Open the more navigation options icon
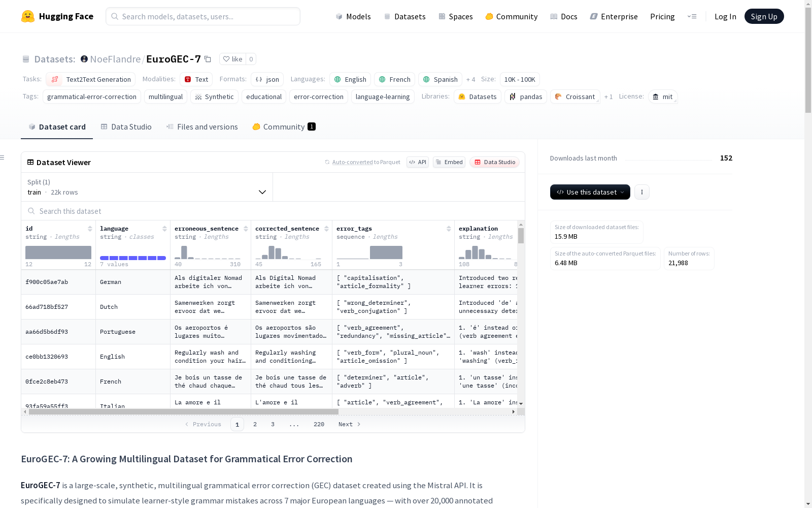 [x=692, y=16]
